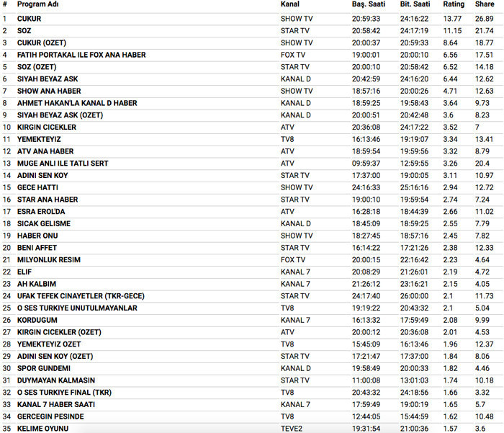Click start time 11:00:08
The image size is (504, 433).
click(x=366, y=380)
